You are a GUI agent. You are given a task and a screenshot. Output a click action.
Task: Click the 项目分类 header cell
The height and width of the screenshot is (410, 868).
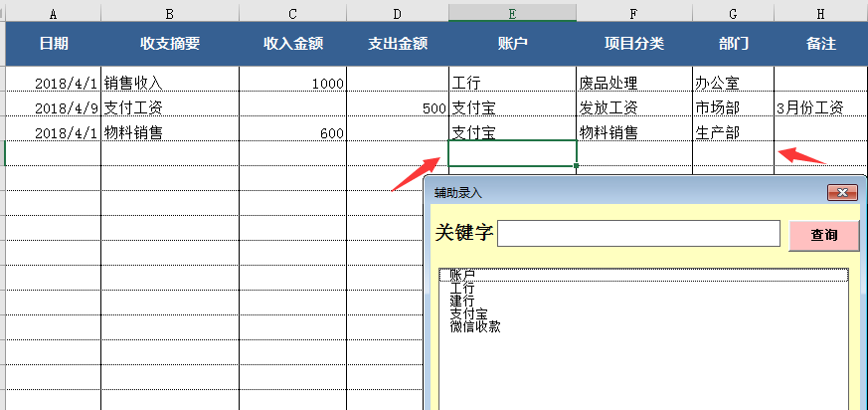(x=634, y=44)
